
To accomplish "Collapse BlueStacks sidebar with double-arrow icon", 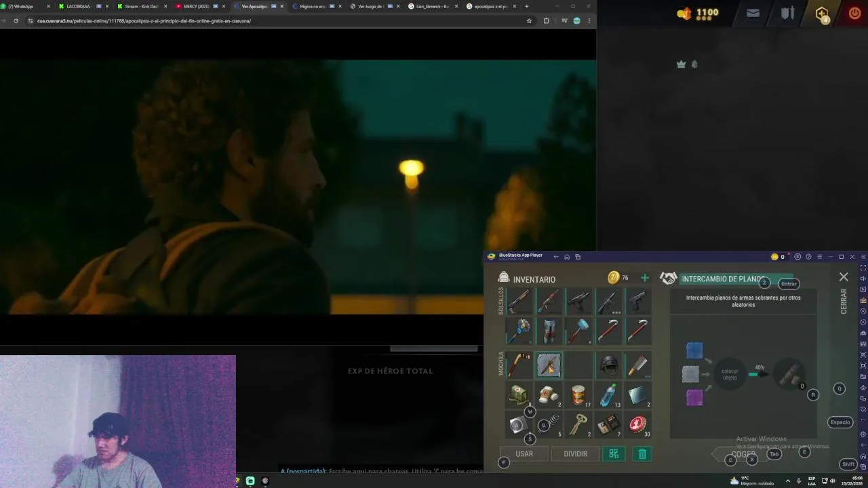I will [863, 257].
